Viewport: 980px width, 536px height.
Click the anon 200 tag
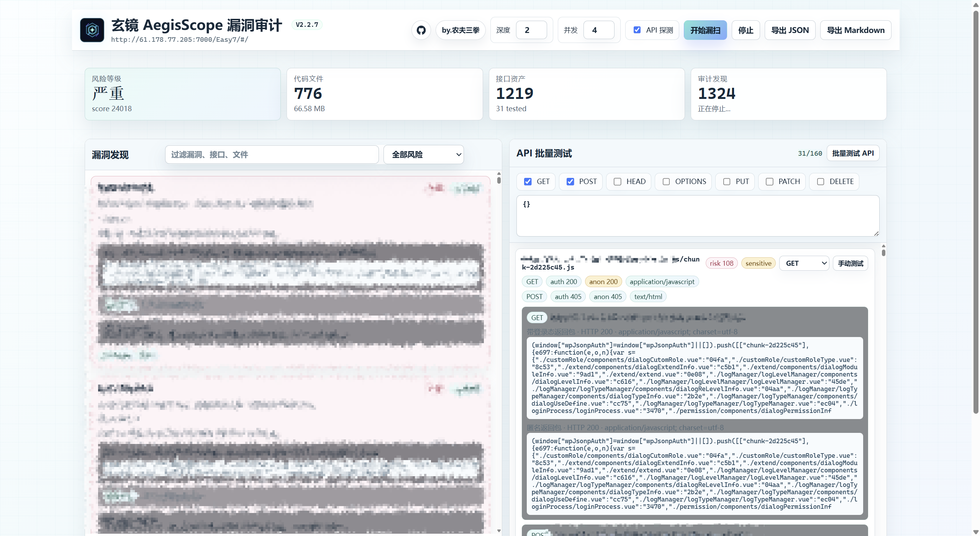coord(603,282)
